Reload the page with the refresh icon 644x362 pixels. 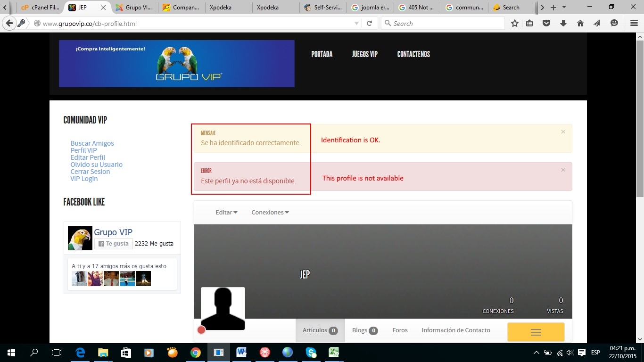pos(370,23)
